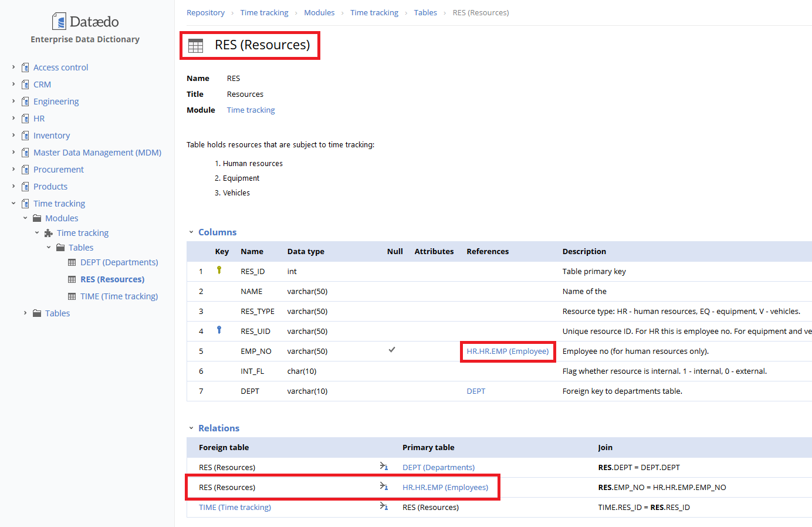
Task: Click the Modules folder icon in tree
Action: (x=37, y=218)
